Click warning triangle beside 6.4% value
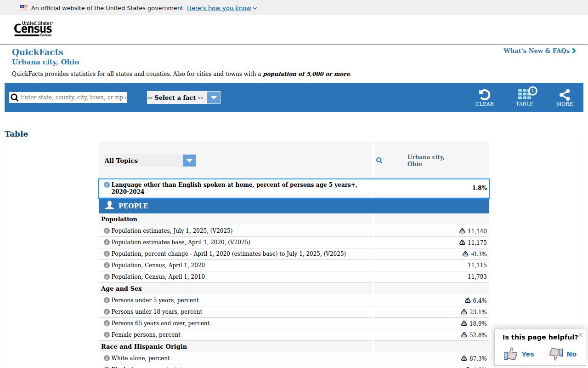Screen dimensions: 588x368 tap(468, 300)
